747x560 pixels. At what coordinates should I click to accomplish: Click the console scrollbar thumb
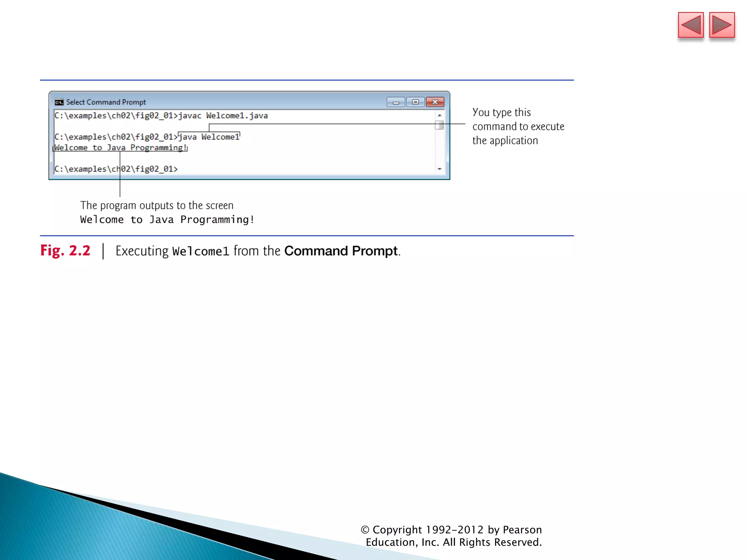[439, 125]
